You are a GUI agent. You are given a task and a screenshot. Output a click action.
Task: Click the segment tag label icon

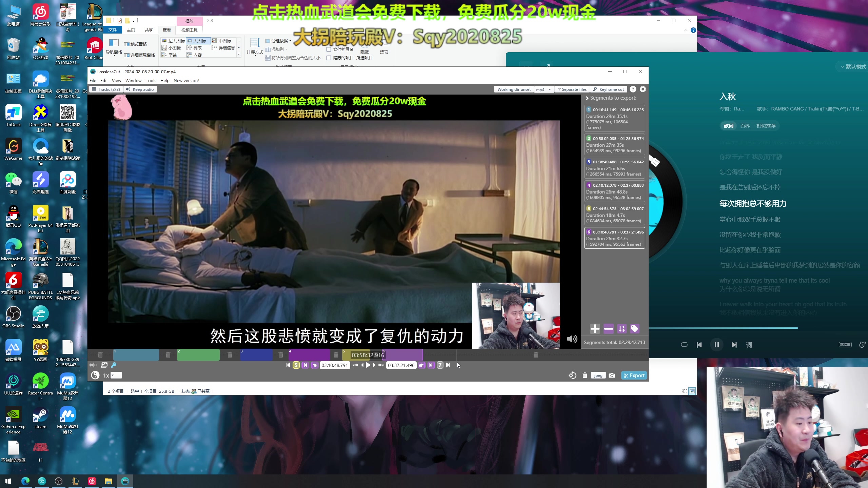tap(634, 329)
